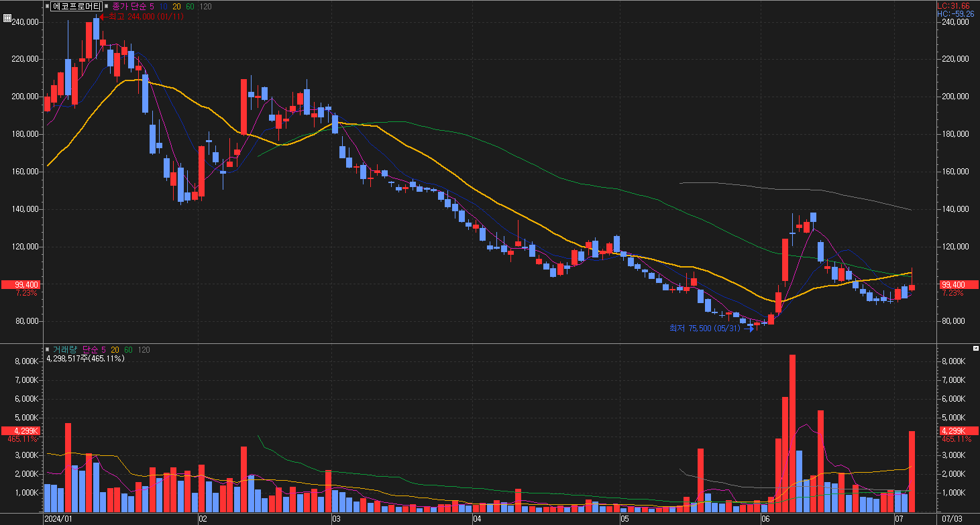980x525 pixels.
Task: Click the right-side 4,299K volume tag
Action: pos(958,430)
